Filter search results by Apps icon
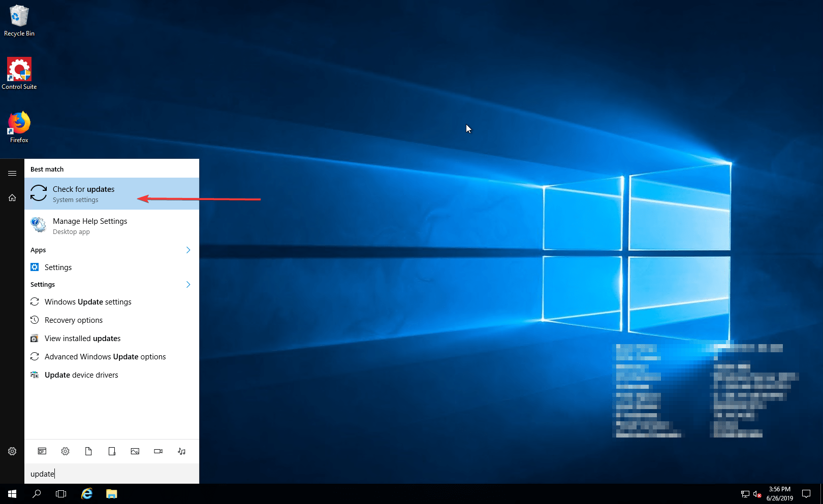This screenshot has height=504, width=823. (x=42, y=451)
